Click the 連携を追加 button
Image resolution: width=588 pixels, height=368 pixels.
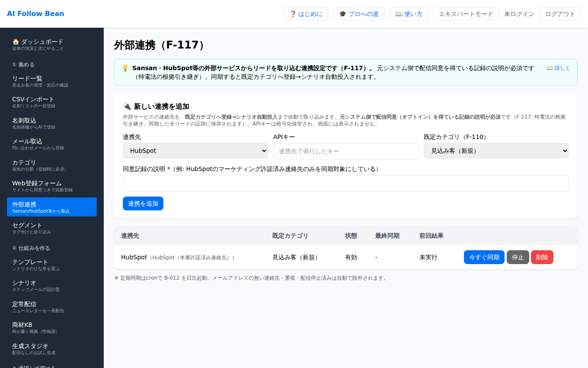[x=143, y=203]
